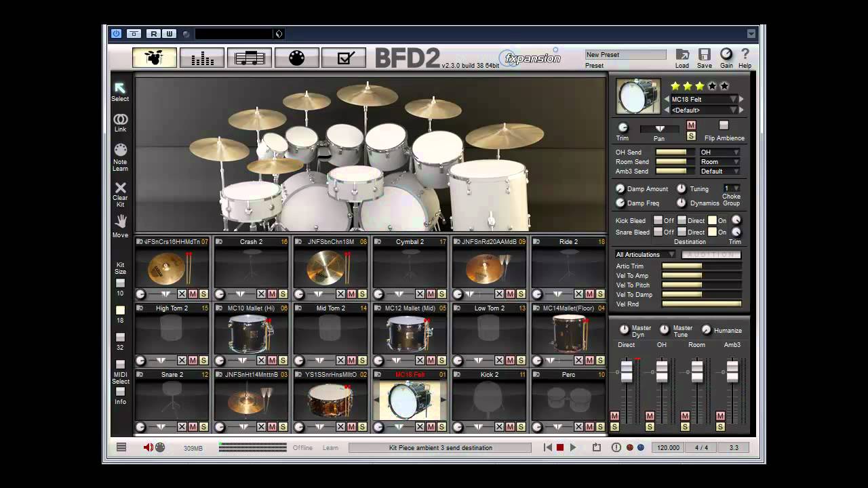Image resolution: width=868 pixels, height=488 pixels.
Task: Click the Audition button
Action: [711, 255]
